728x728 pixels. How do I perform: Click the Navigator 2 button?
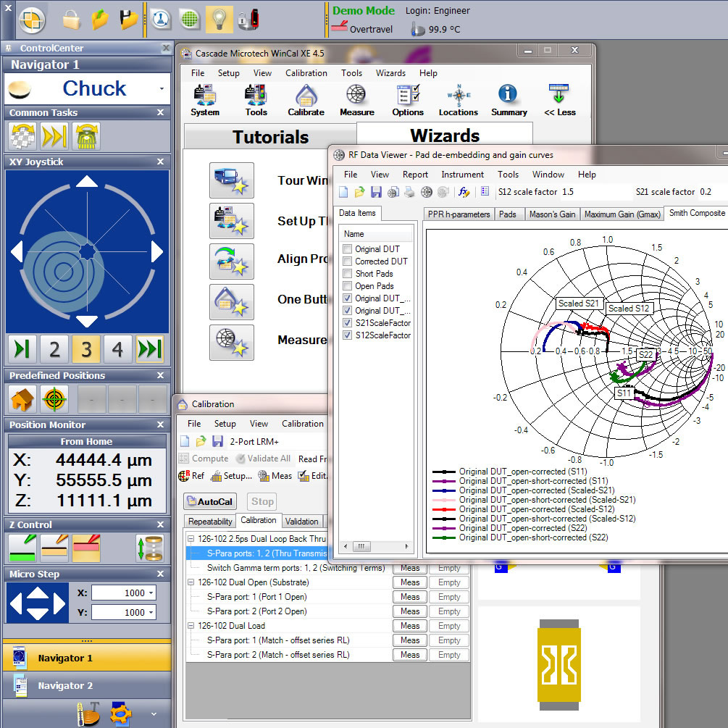pos(87,685)
